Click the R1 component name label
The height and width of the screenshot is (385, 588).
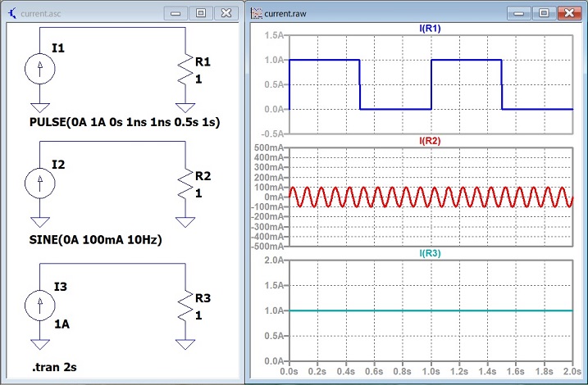pos(203,61)
